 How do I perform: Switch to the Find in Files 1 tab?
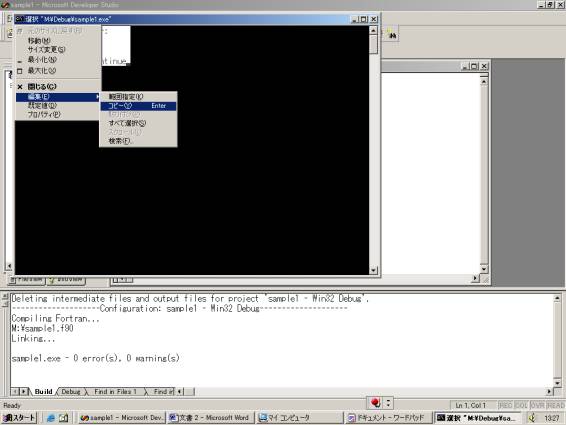pyautogui.click(x=116, y=391)
